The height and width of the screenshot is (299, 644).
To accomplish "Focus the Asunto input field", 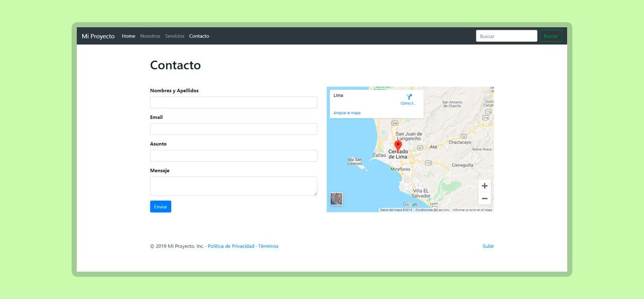I will point(233,156).
